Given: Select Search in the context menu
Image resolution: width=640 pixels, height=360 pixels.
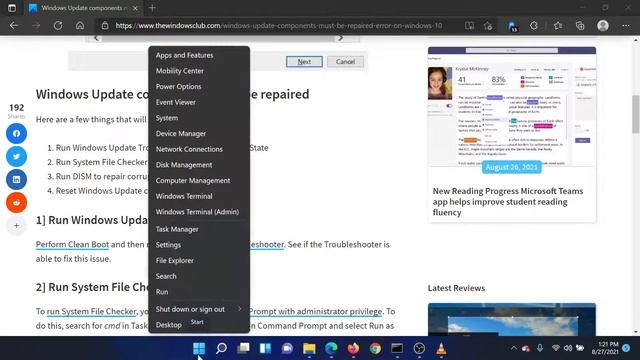Looking at the screenshot, I should point(199,276).
